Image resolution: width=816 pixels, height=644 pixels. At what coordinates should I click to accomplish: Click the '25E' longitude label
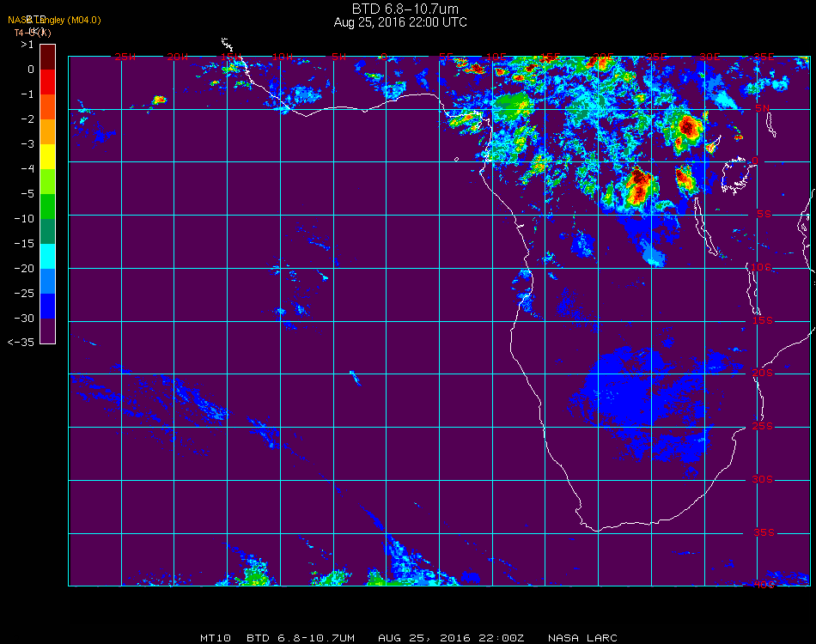pos(656,57)
